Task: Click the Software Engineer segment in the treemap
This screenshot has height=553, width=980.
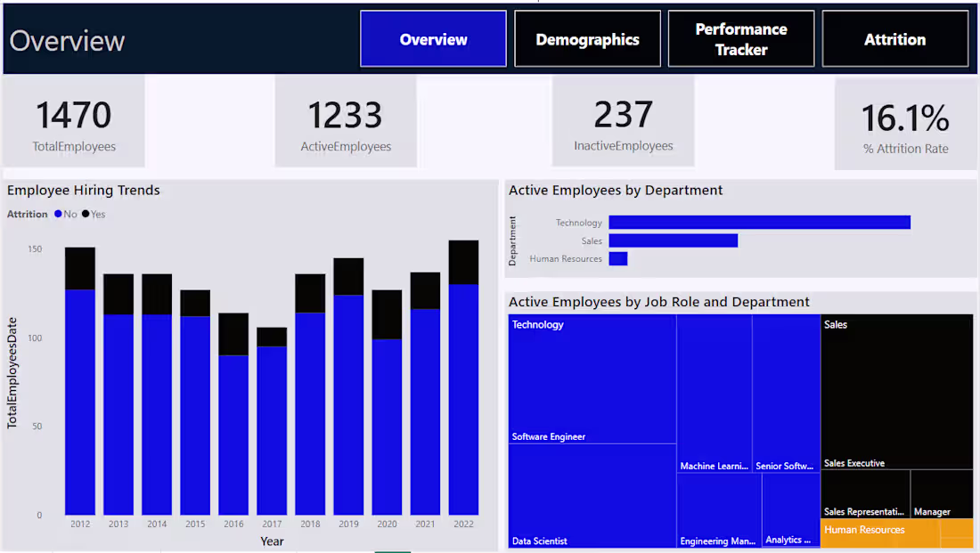Action: click(x=591, y=378)
